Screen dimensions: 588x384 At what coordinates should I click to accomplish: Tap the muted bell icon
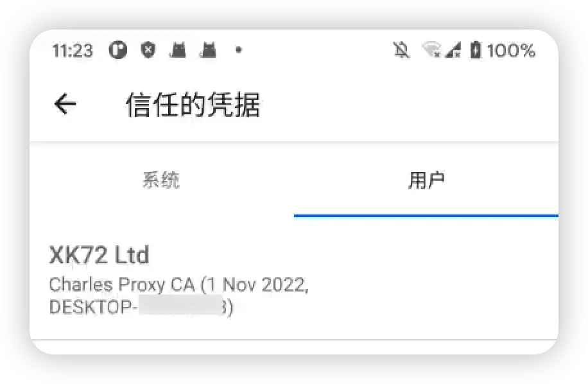[x=401, y=50]
